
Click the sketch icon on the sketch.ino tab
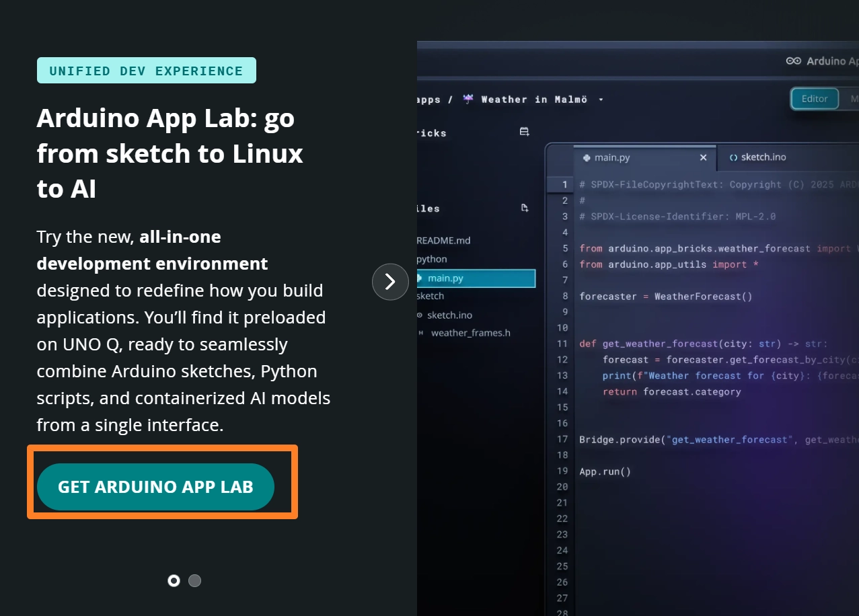733,157
